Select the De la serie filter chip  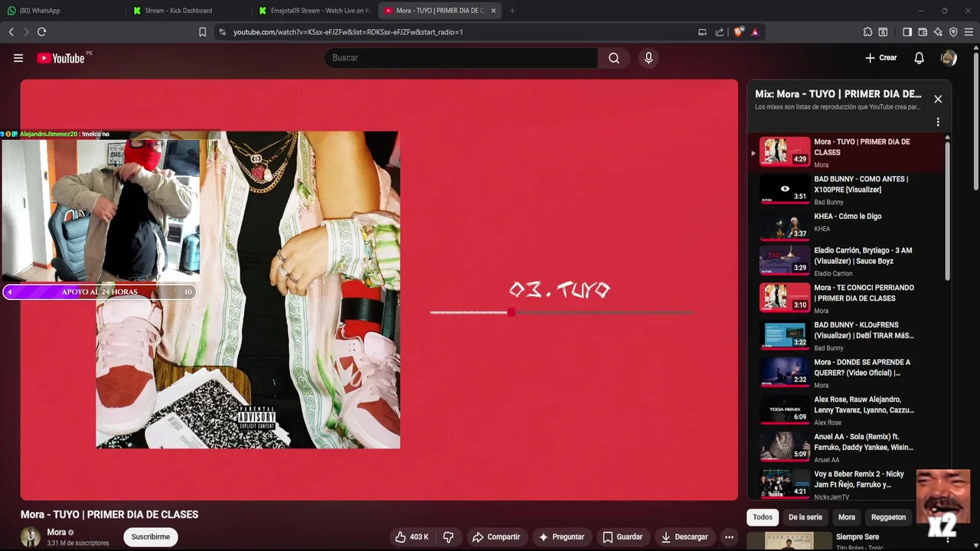[x=805, y=517]
